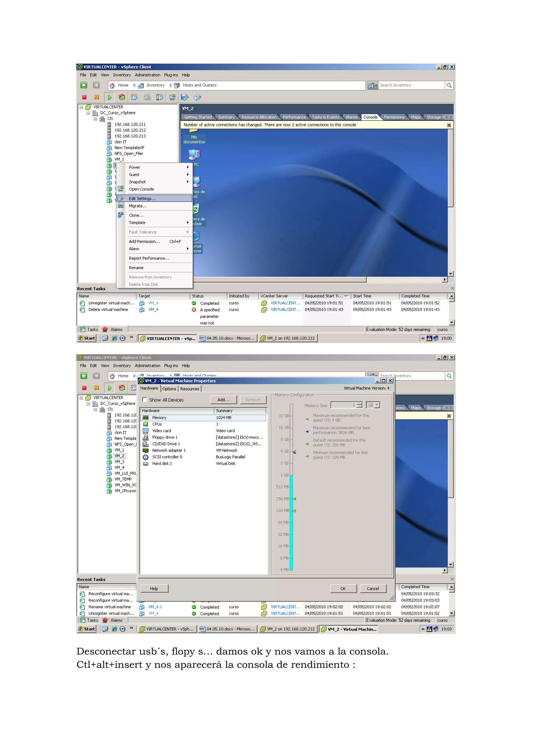Close the active connections notification above the console
The image size is (534, 756).
[449, 125]
